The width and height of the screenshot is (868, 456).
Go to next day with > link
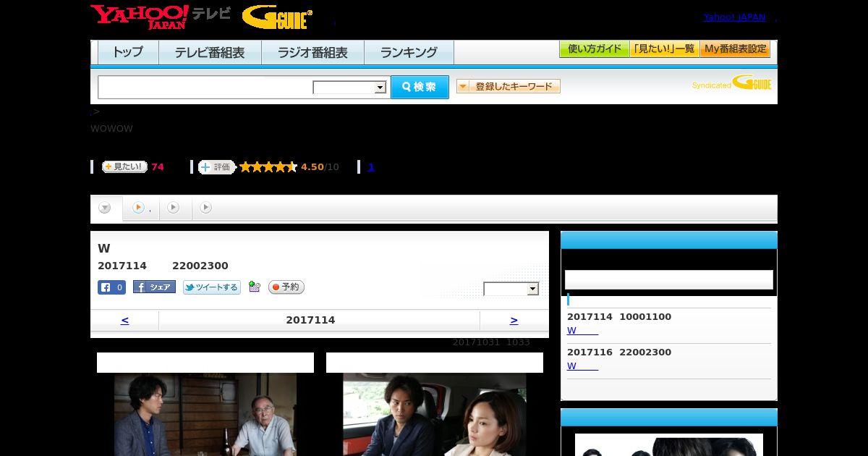tap(514, 320)
